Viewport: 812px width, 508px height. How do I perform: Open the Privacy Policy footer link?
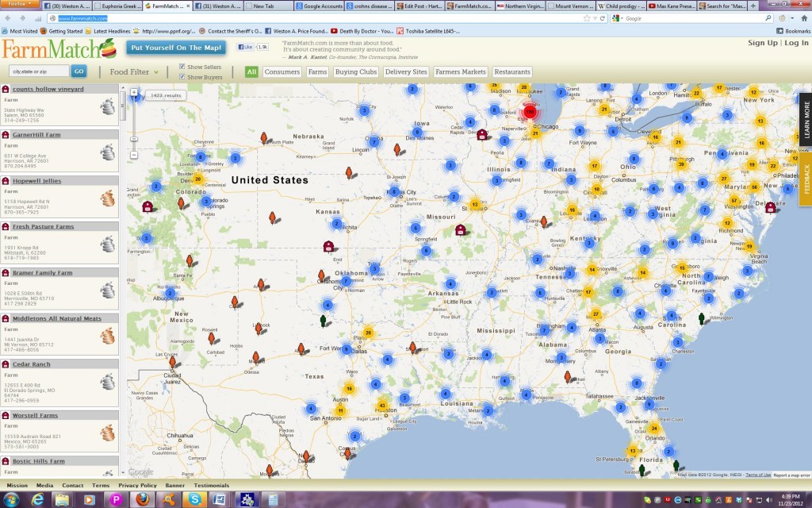click(137, 486)
